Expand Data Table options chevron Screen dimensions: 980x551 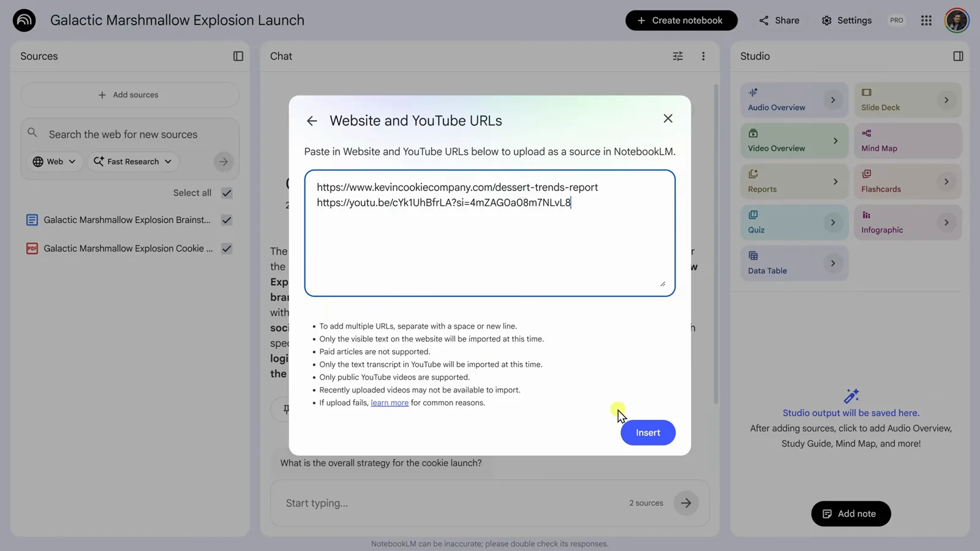click(833, 263)
